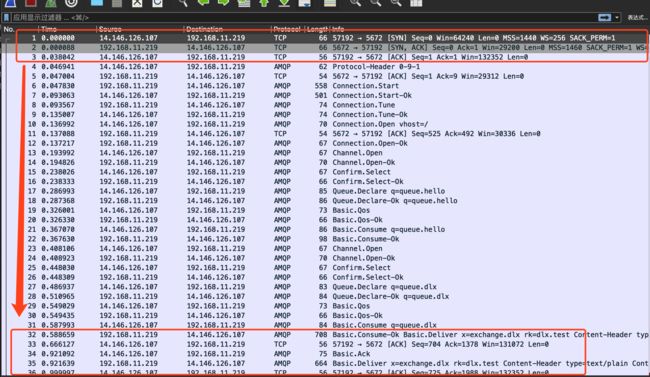Select packet 19 Basic.Qos
The height and width of the screenshot is (377, 650).
325,210
